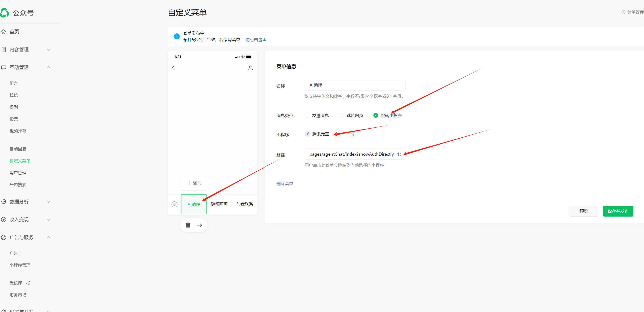Click replace icon next to 腾讯元宝
This screenshot has width=644, height=312.
pyautogui.click(x=338, y=134)
